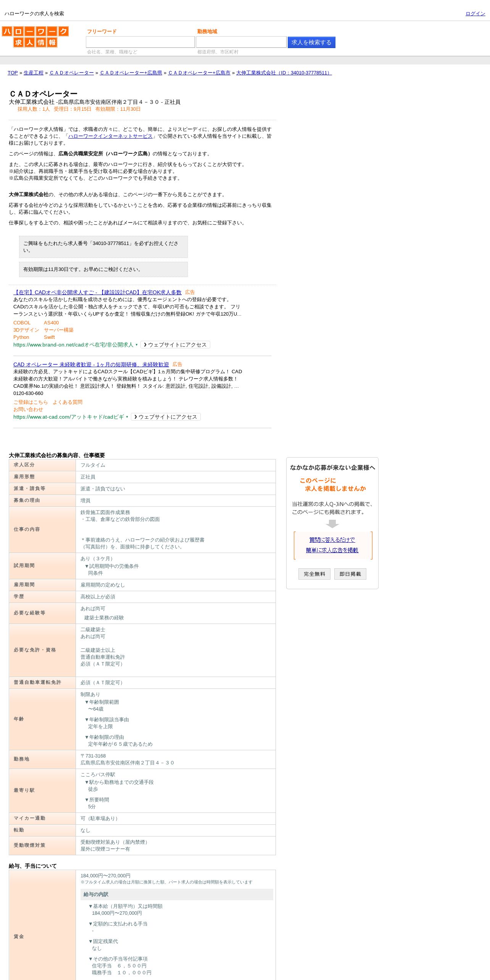Click the 求人番号 34010-37778511 notice box
490x980 pixels.
(103, 247)
